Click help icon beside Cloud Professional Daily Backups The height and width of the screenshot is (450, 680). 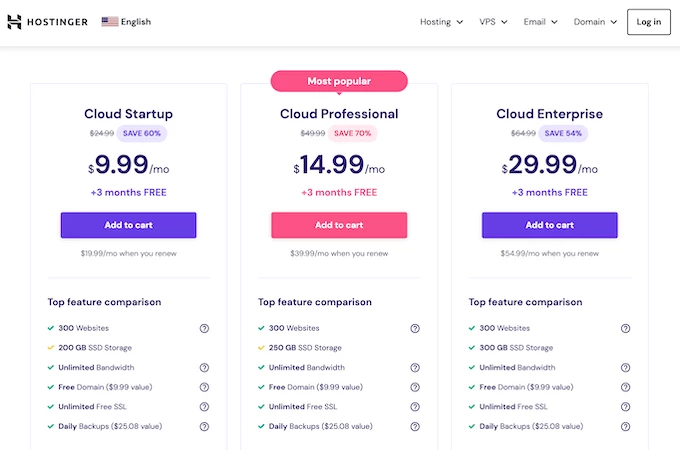(415, 427)
